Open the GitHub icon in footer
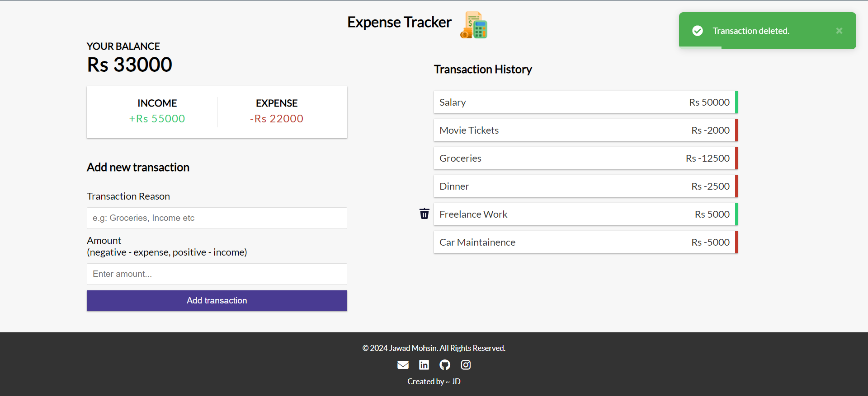Image resolution: width=868 pixels, height=396 pixels. pos(445,365)
